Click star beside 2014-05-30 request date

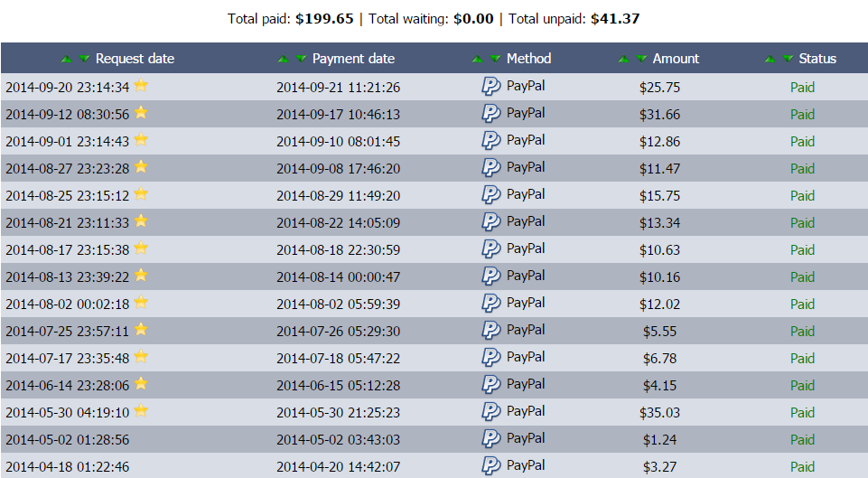pyautogui.click(x=141, y=411)
